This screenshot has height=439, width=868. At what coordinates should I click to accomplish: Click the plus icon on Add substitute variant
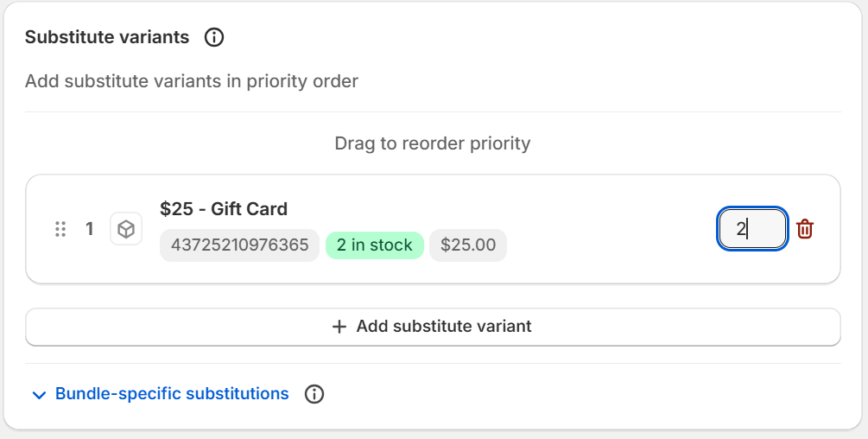tap(339, 327)
